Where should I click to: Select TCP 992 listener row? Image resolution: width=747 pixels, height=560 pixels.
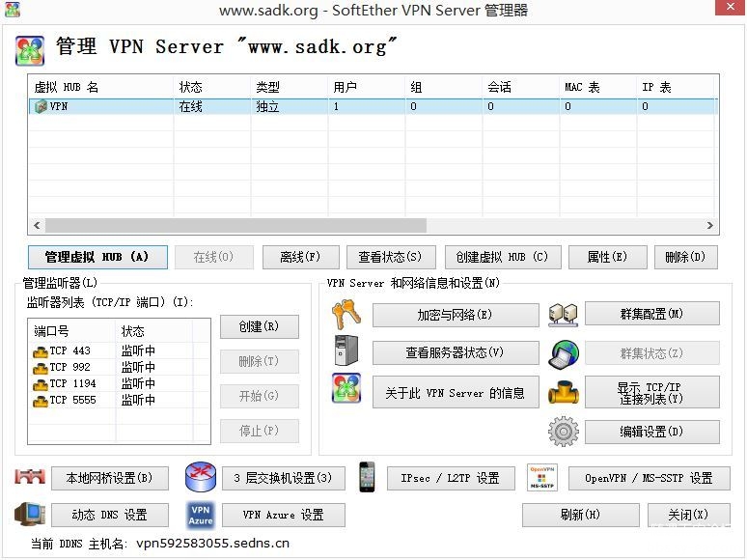(119, 368)
